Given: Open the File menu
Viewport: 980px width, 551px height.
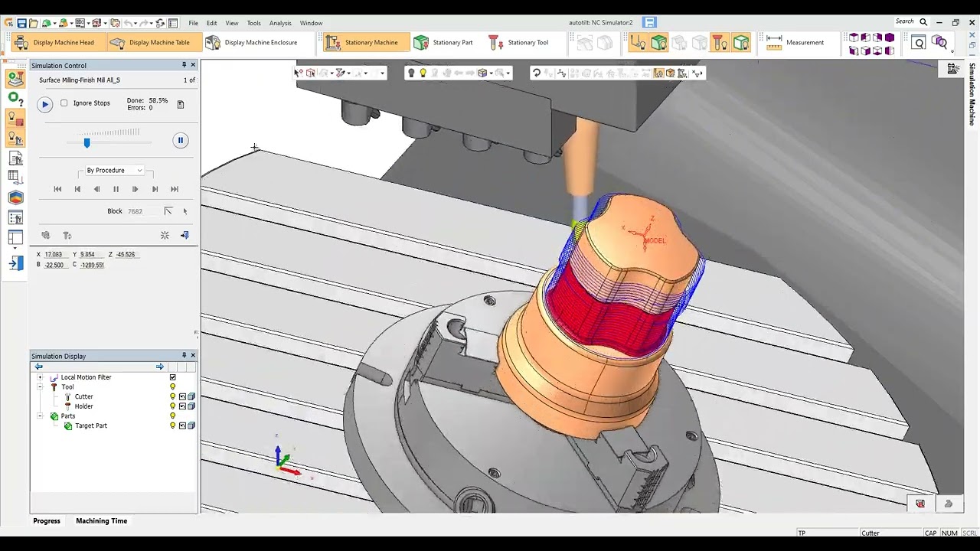Looking at the screenshot, I should pos(194,23).
